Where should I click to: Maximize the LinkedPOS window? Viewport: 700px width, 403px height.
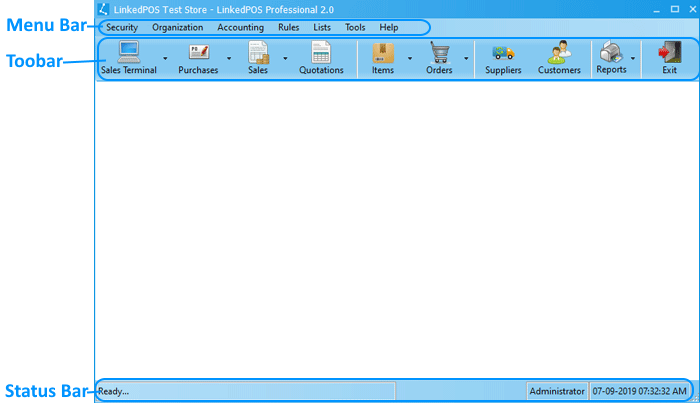coord(675,9)
